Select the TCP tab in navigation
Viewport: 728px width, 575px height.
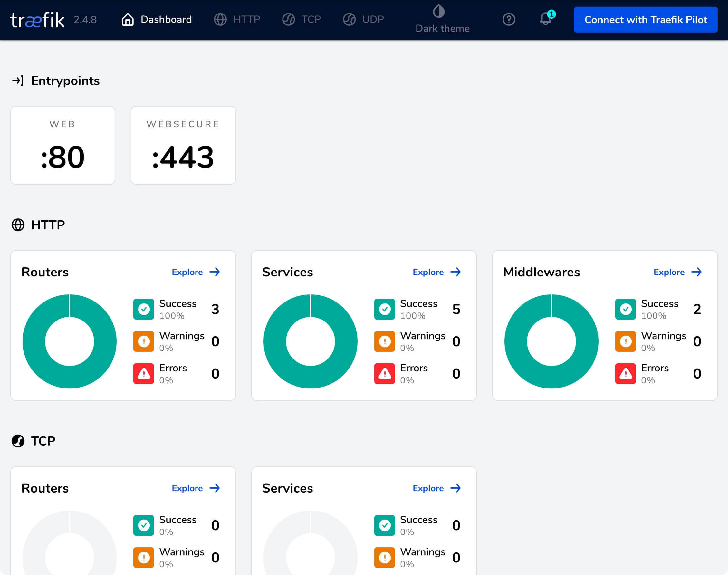(310, 19)
